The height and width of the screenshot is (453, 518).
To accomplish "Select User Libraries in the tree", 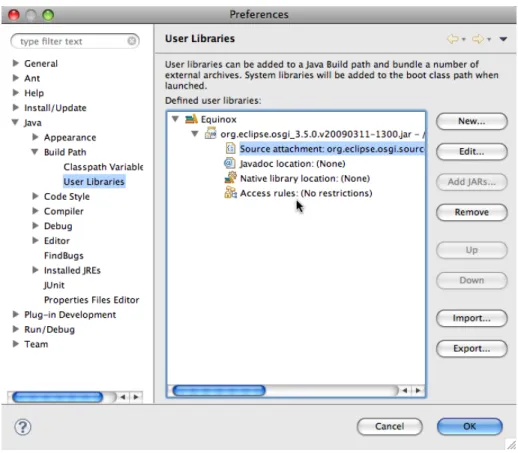I will [94, 181].
